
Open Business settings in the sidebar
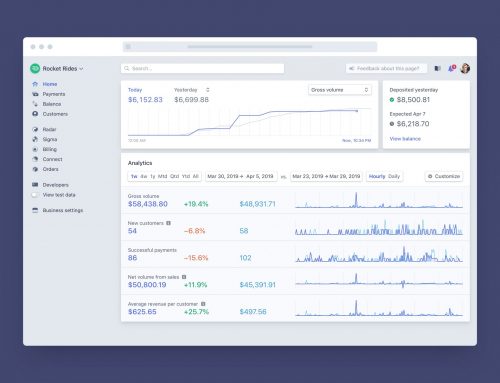(63, 210)
